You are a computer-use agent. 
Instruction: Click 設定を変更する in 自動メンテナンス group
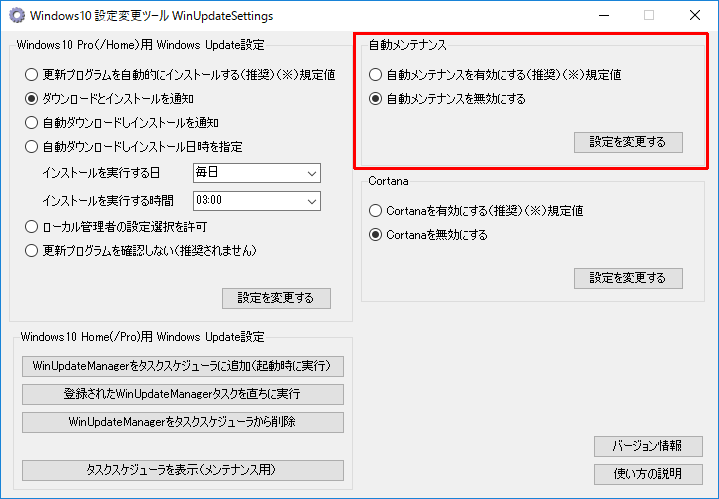tap(628, 142)
